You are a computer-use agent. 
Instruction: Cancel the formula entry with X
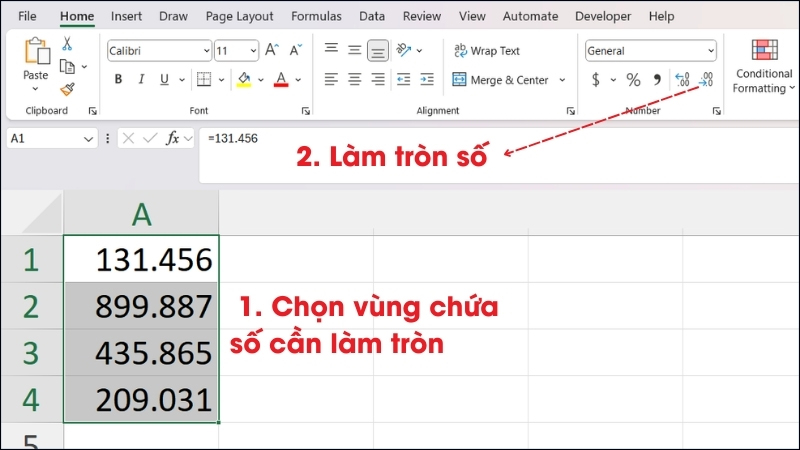(128, 138)
